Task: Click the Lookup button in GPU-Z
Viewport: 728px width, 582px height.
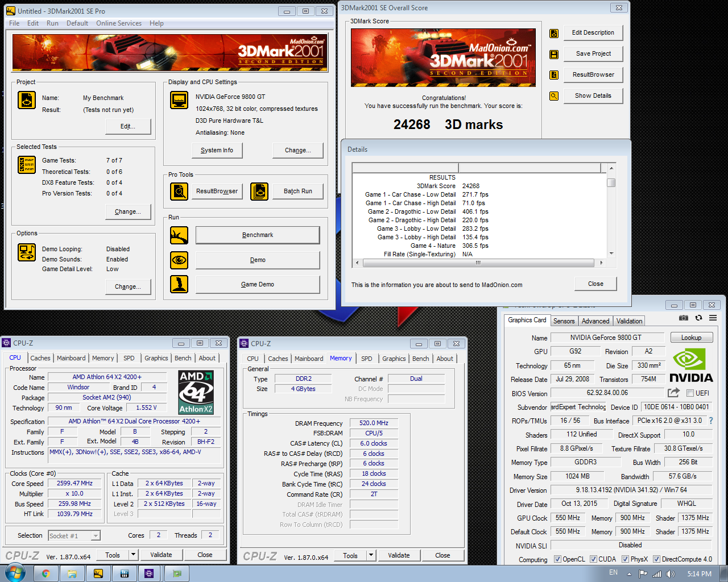Action: (x=692, y=338)
